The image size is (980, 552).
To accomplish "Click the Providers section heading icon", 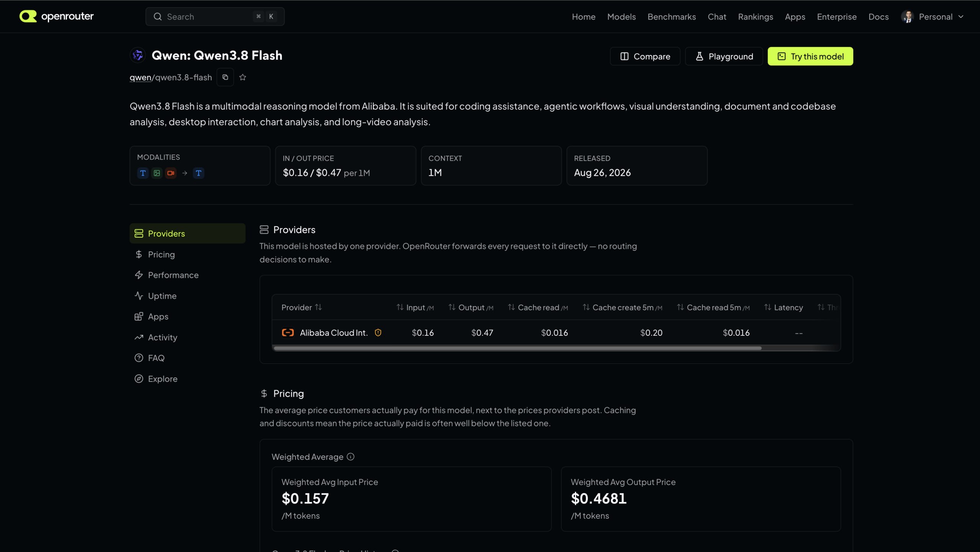I will click(264, 230).
